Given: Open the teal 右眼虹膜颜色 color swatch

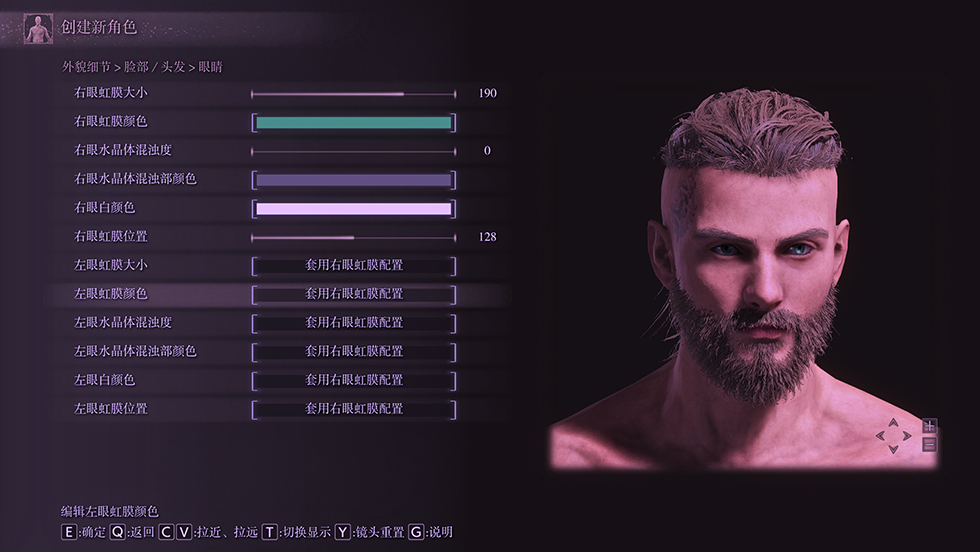Looking at the screenshot, I should click(x=354, y=123).
